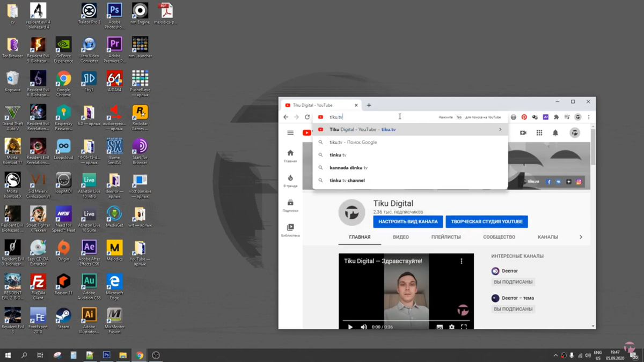Open the СООБЩЕСТВО channel tab
The width and height of the screenshot is (644, 362).
tap(499, 237)
